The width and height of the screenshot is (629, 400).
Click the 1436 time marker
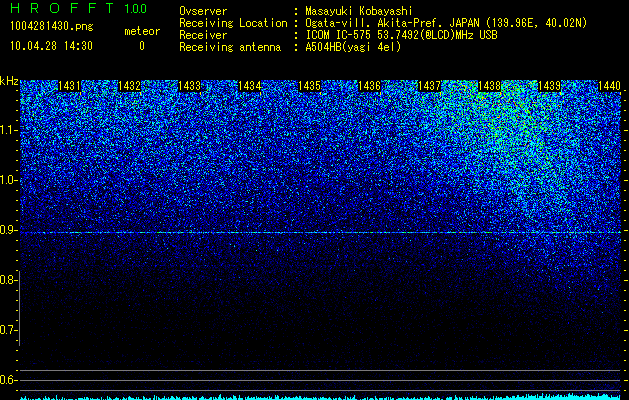tap(369, 86)
